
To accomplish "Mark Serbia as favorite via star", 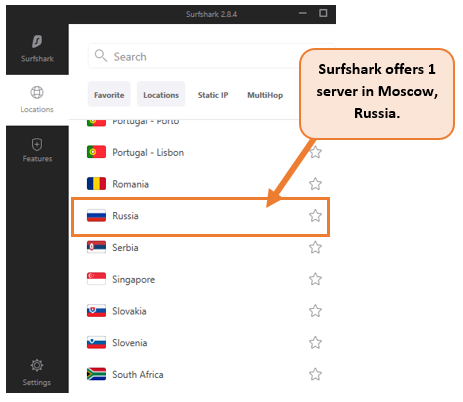I will click(315, 247).
